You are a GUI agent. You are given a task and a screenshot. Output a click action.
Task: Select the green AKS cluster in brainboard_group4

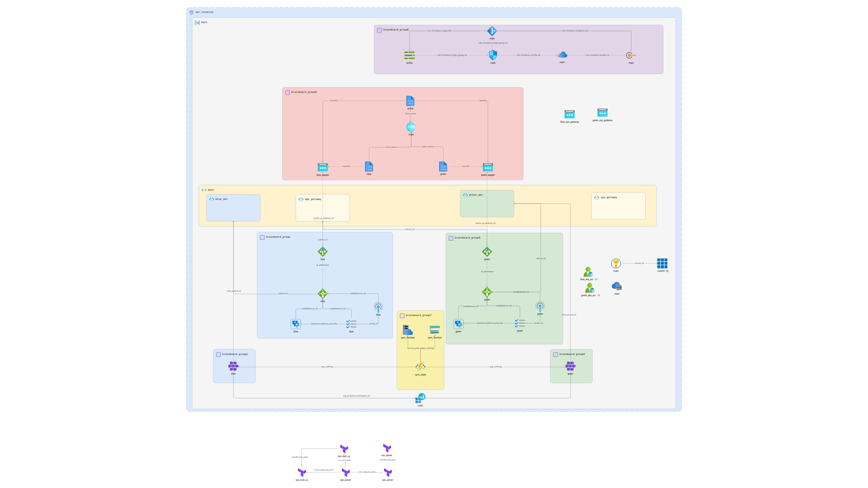[x=570, y=366]
